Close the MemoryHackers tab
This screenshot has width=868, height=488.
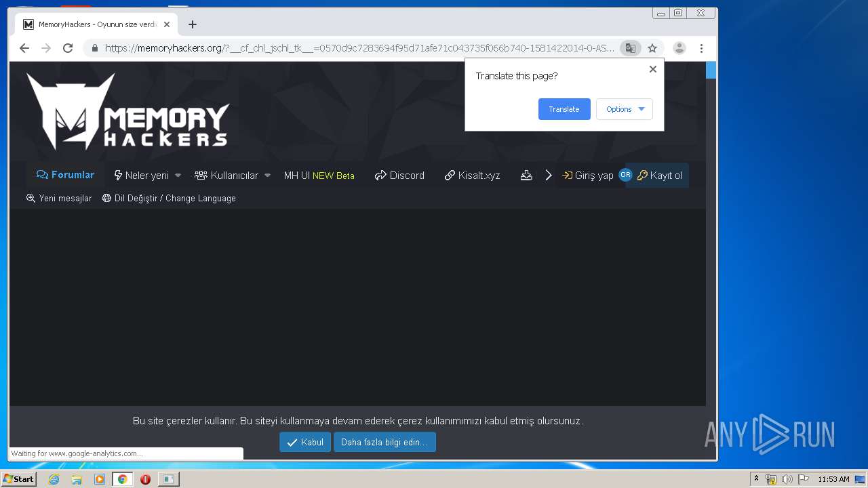(x=167, y=24)
